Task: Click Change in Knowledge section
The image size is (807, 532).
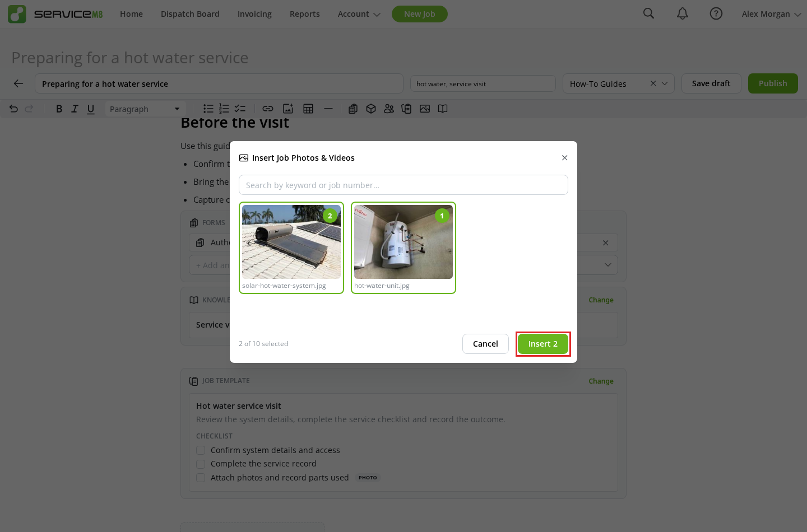Action: 601,300
